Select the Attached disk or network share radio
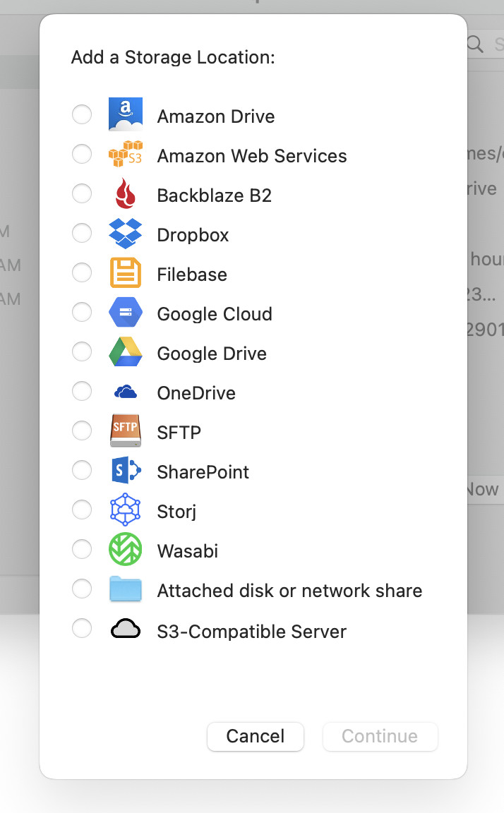This screenshot has width=504, height=813. point(82,589)
